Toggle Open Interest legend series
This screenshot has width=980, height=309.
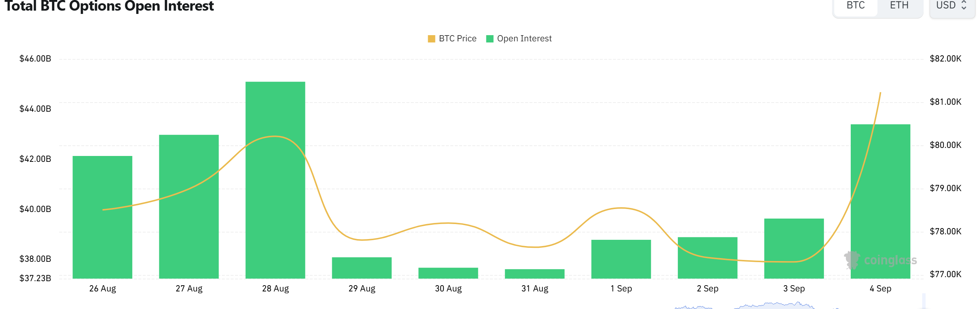click(519, 38)
